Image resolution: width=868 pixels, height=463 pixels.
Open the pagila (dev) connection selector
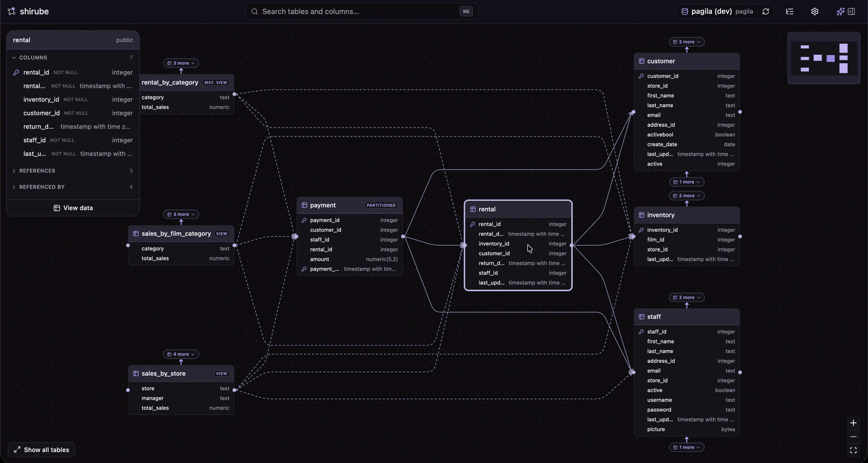[717, 11]
